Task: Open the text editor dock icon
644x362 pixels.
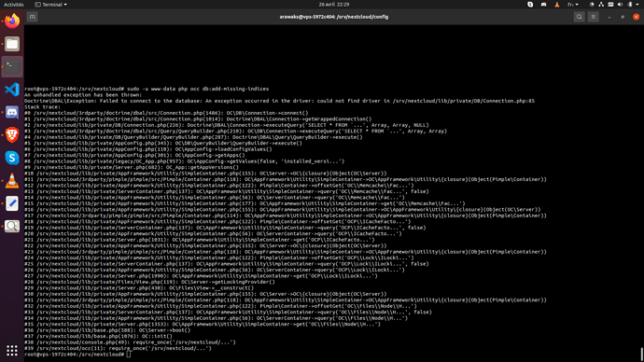Action: click(x=12, y=203)
